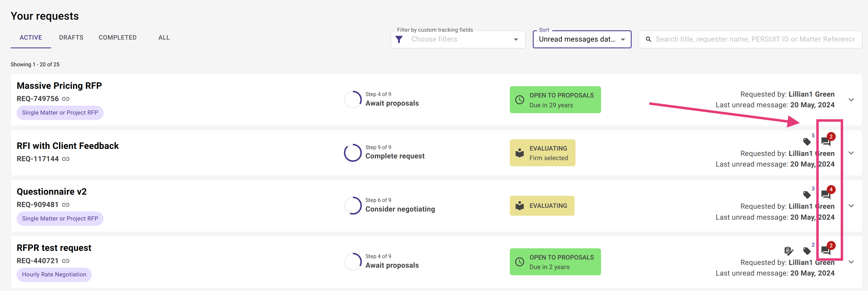Viewport: 868px width, 291px height.
Task: Copy link icon beside REQ-749756
Action: tap(66, 99)
